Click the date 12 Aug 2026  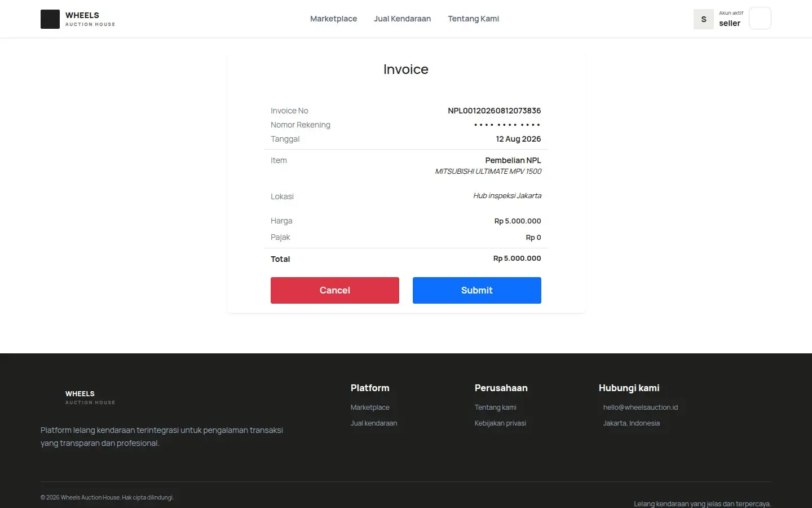click(x=518, y=139)
